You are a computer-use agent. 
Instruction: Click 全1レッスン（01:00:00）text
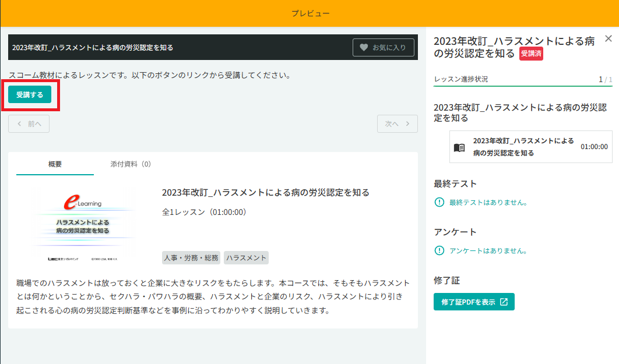[204, 212]
